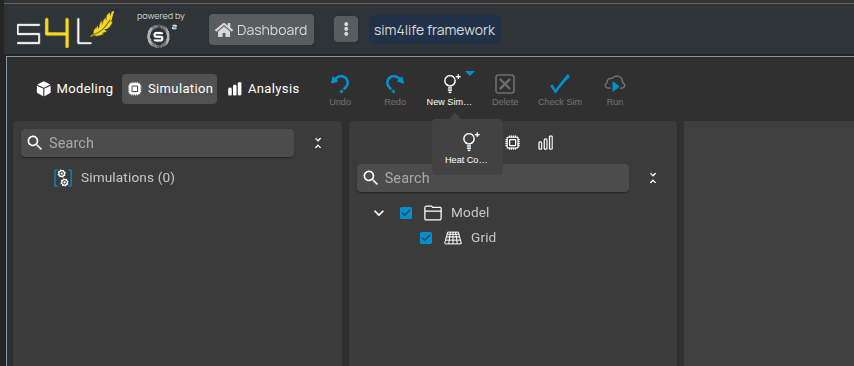The height and width of the screenshot is (366, 854).
Task: Select the Grid text label
Action: pyautogui.click(x=484, y=238)
